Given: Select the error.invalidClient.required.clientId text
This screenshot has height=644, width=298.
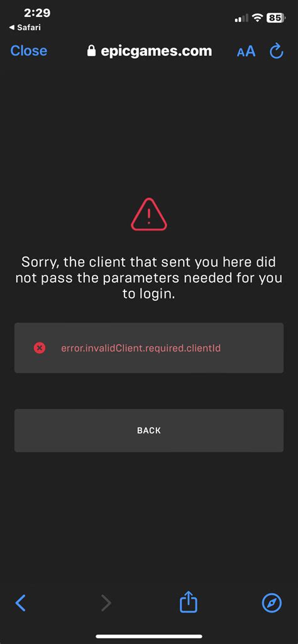Looking at the screenshot, I should click(x=141, y=348).
